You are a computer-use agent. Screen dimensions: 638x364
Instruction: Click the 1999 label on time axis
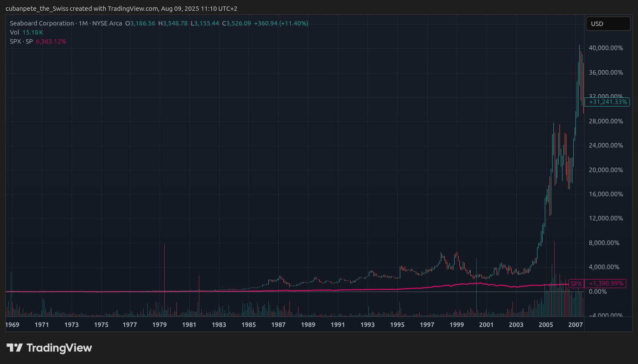tap(457, 325)
